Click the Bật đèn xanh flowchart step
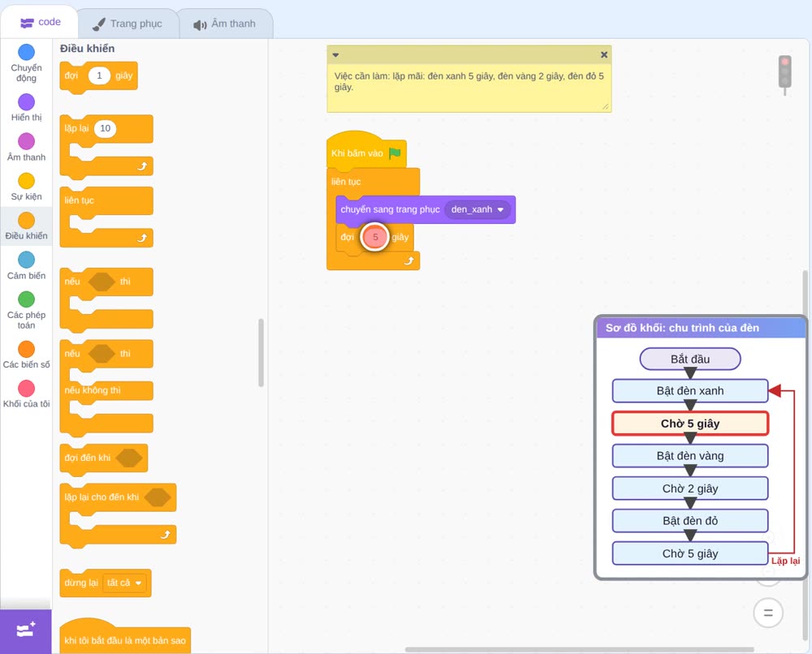Viewport: 812px width, 654px height. [x=689, y=390]
